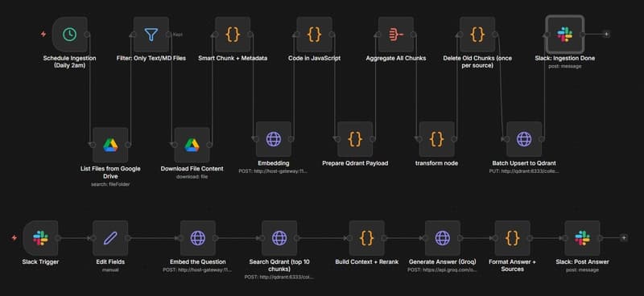Click the "download: file" subtitle
This screenshot has height=296, width=644.
click(x=192, y=176)
